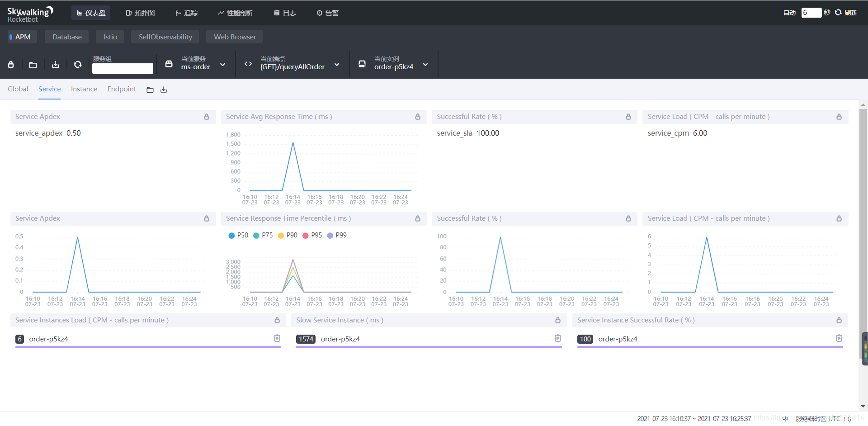Viewport: 868px width, 426px height.
Task: Click lock icon on lower Service Load panel
Action: pyautogui.click(x=839, y=218)
